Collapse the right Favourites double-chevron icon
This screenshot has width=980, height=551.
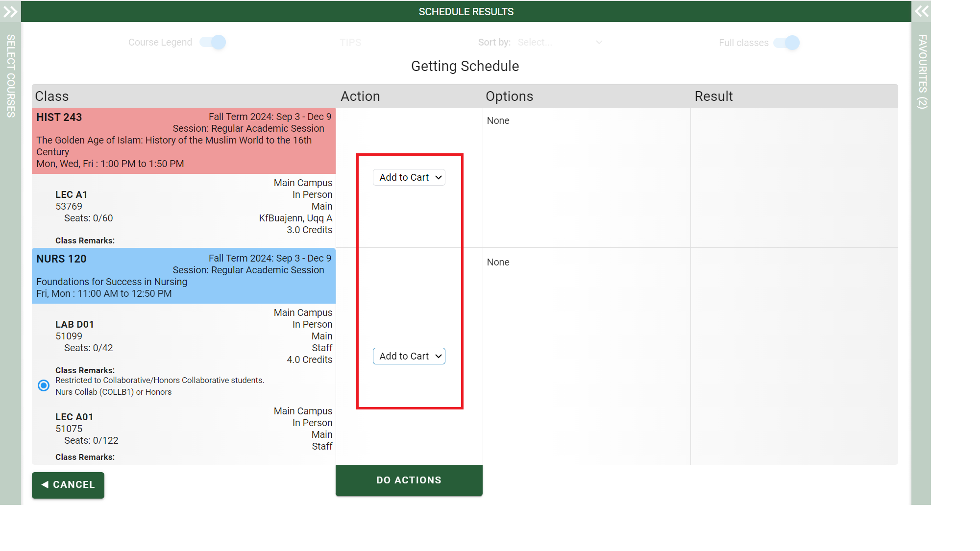pos(921,11)
